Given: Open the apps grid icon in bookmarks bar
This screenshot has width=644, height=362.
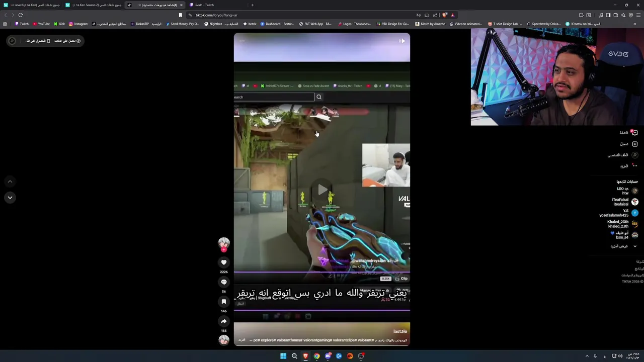Looking at the screenshot, I should click(5, 24).
